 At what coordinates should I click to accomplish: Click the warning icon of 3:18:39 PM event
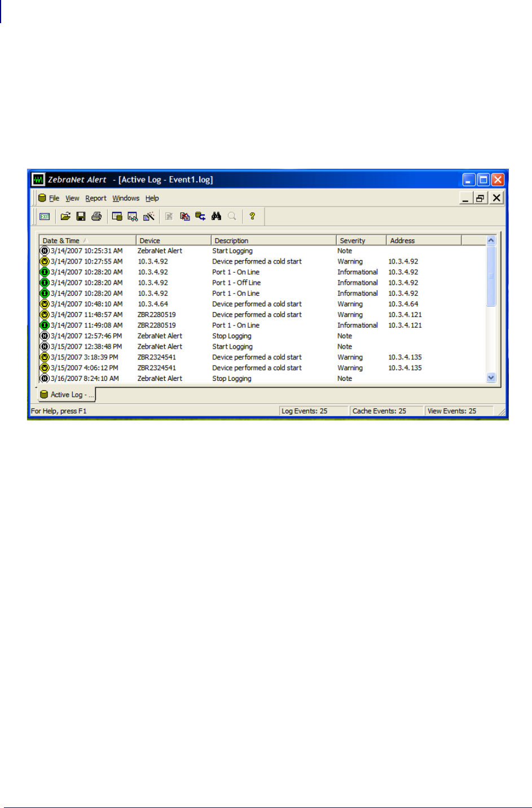point(45,357)
